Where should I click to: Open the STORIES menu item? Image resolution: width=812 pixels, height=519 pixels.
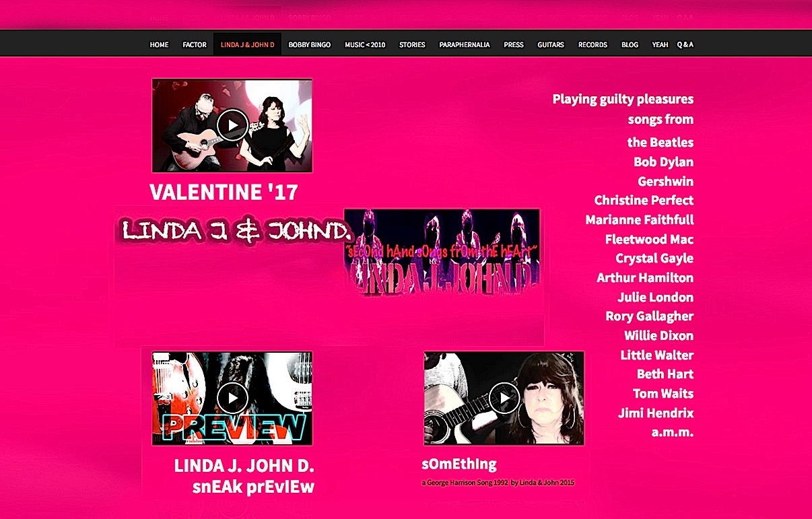coord(412,45)
